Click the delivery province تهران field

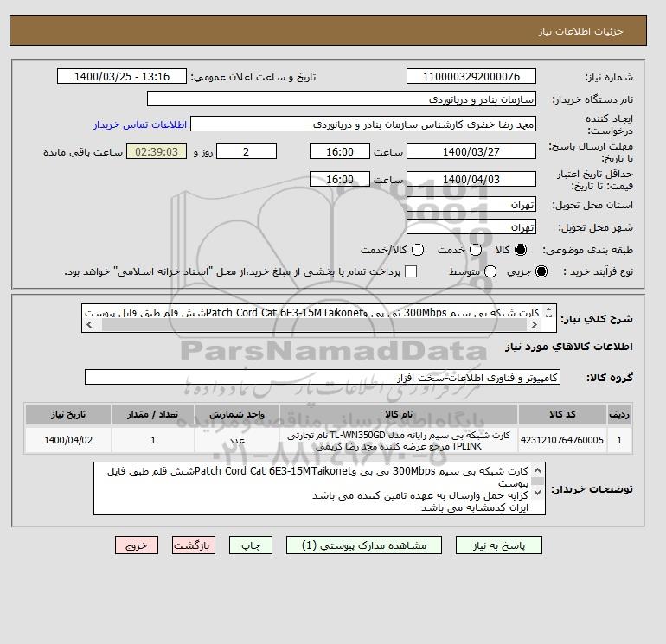471,205
